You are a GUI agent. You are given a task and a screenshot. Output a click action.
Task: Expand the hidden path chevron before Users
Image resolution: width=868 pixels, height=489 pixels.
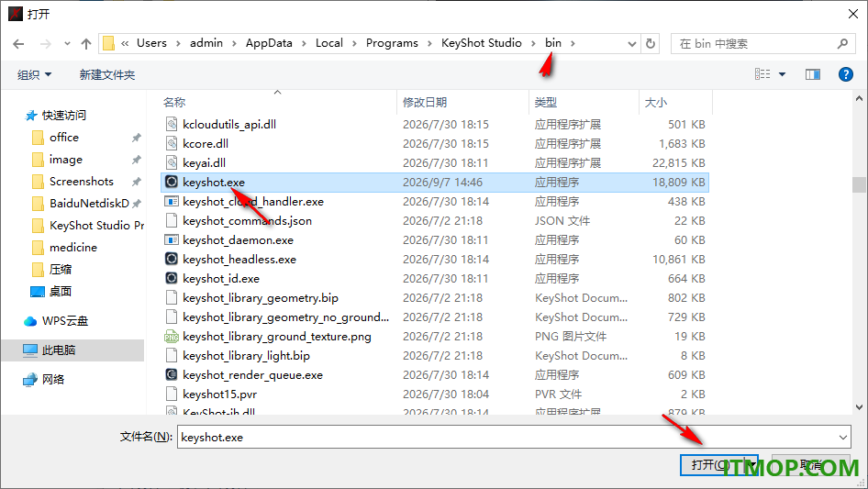click(x=125, y=43)
